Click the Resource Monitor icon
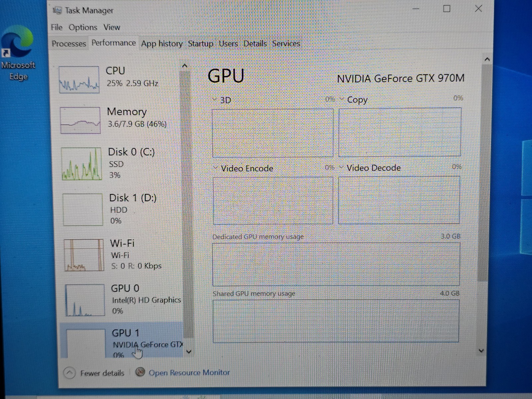Image resolution: width=532 pixels, height=399 pixels. (140, 372)
